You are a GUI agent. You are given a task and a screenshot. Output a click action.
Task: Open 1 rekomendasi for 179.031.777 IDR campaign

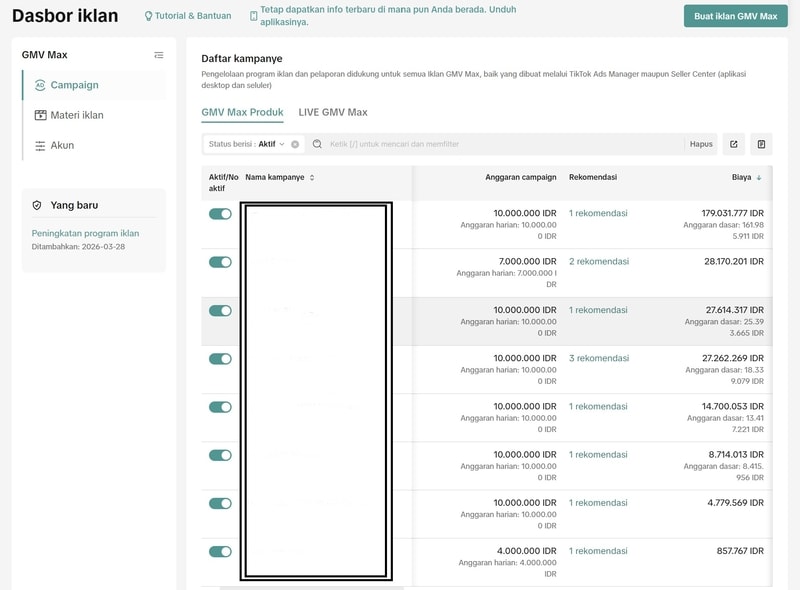tap(598, 213)
